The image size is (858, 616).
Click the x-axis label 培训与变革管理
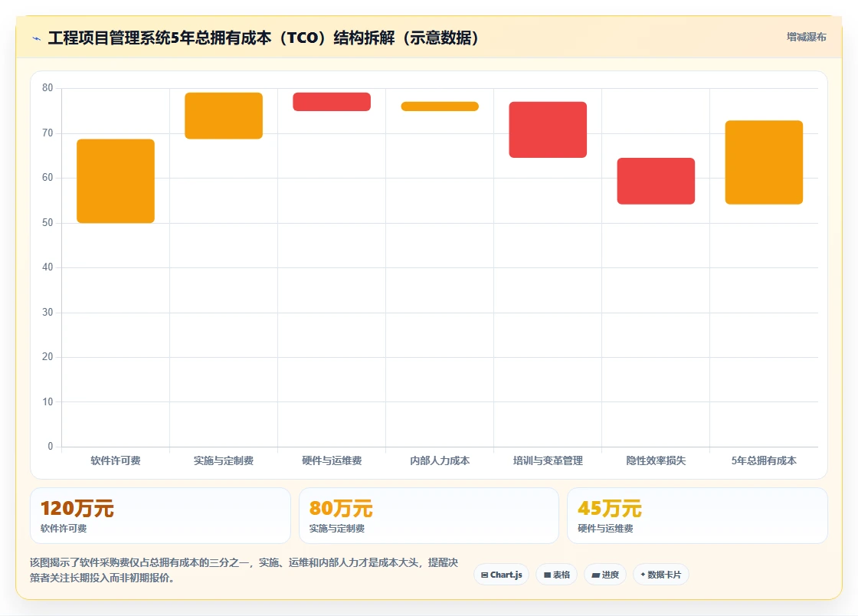548,460
